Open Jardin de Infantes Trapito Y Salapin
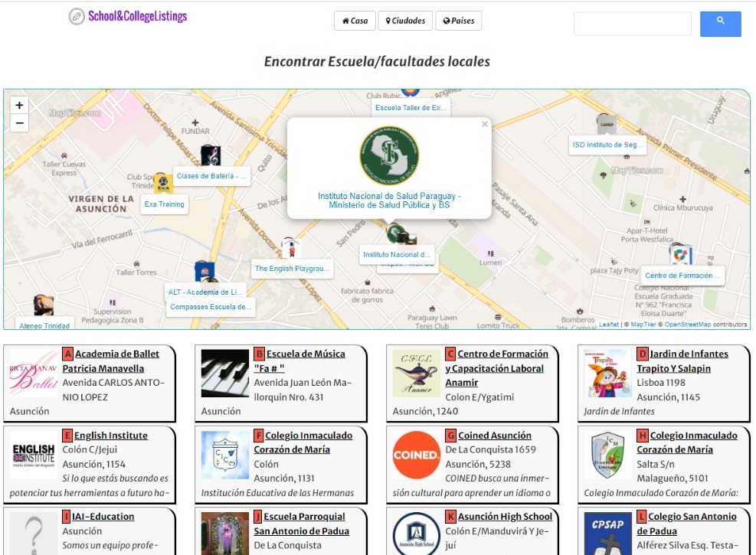The image size is (756, 555). [682, 361]
